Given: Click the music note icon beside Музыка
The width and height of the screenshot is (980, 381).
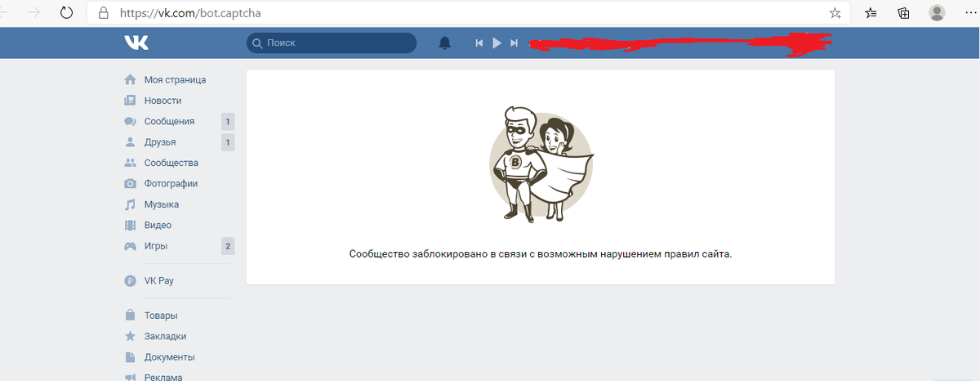Looking at the screenshot, I should [x=130, y=204].
